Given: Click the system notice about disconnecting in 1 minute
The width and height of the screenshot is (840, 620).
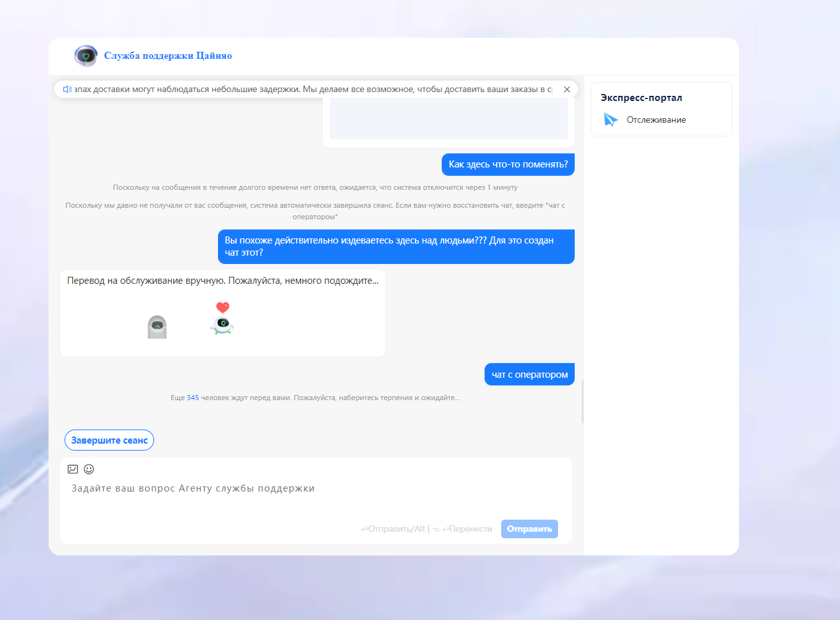Looking at the screenshot, I should pos(315,187).
